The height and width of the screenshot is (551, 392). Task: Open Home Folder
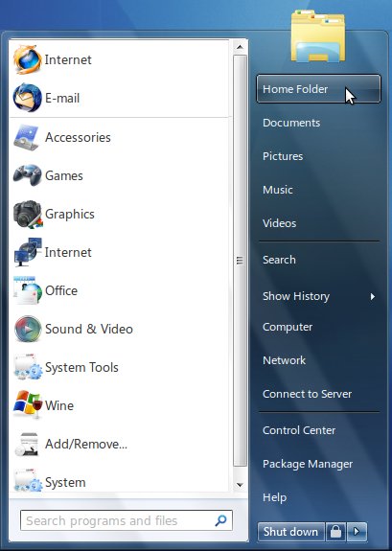tap(318, 89)
